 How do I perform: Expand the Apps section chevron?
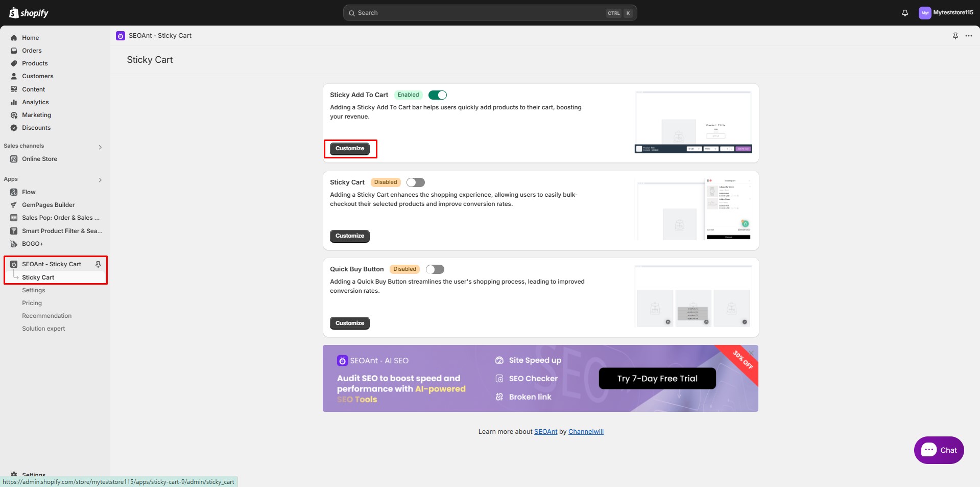click(100, 180)
